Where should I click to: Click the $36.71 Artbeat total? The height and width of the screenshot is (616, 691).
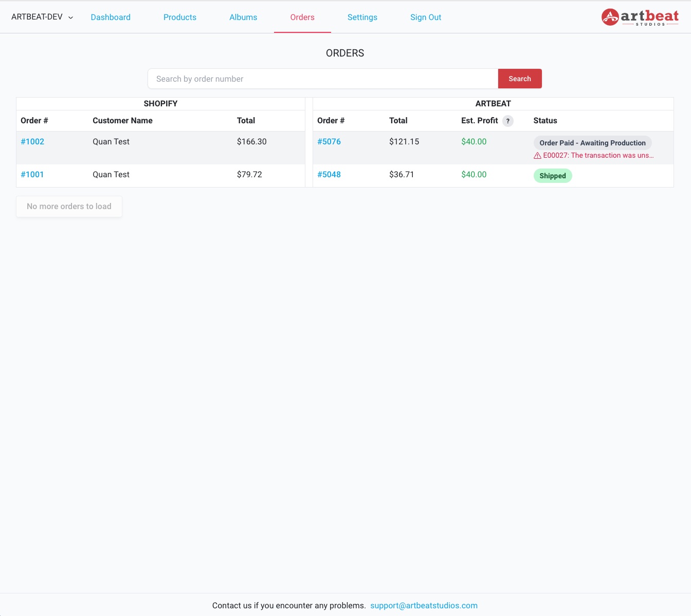[402, 175]
